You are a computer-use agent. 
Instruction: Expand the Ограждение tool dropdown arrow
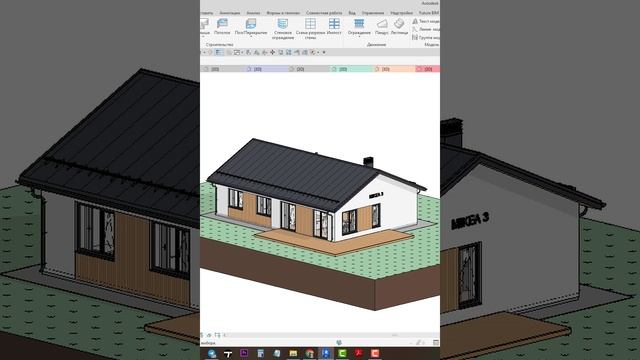(359, 37)
